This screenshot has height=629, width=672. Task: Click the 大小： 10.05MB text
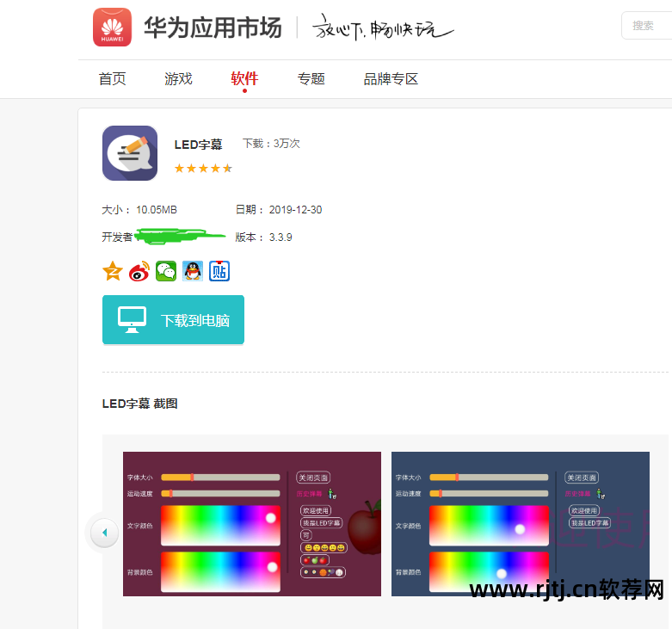point(139,210)
